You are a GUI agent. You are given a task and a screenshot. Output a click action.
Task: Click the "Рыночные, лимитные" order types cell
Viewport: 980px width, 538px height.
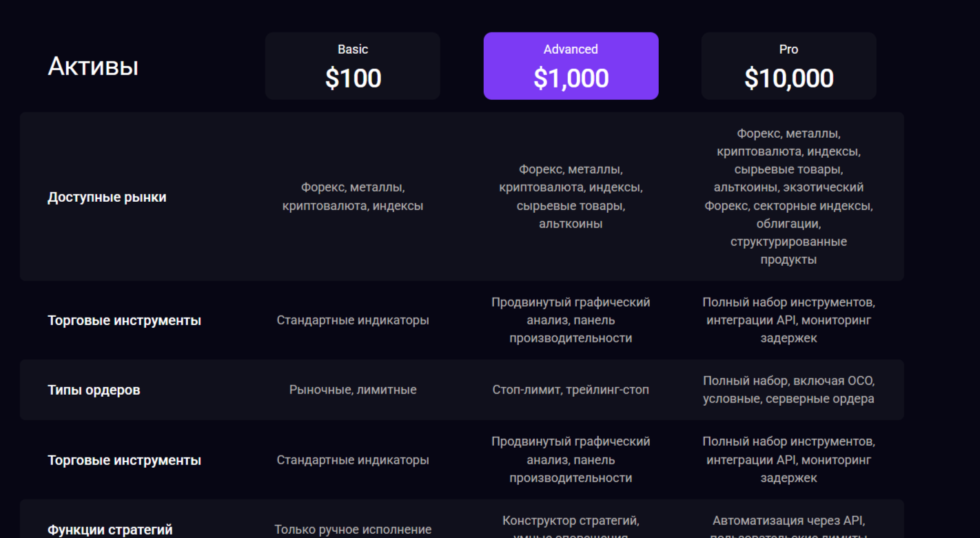coord(352,390)
